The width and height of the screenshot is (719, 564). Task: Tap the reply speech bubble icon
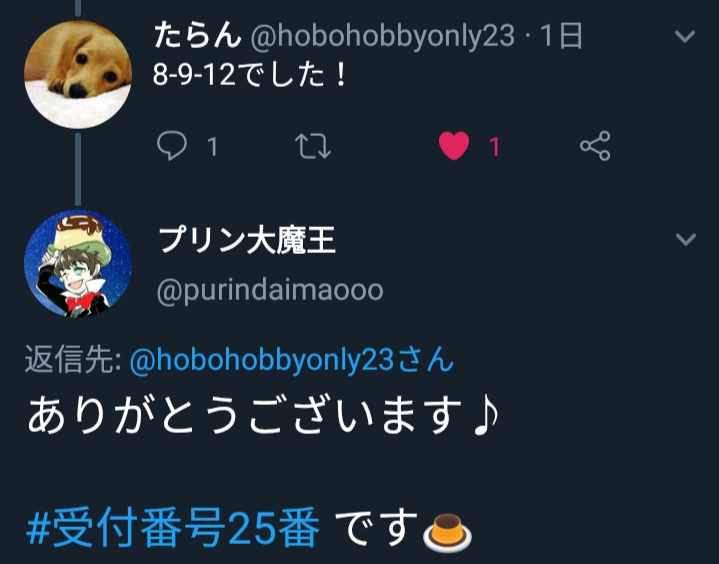[172, 146]
